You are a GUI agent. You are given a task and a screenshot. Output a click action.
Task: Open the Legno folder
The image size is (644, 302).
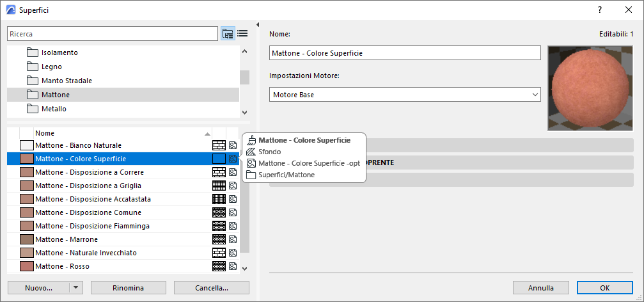click(x=52, y=67)
